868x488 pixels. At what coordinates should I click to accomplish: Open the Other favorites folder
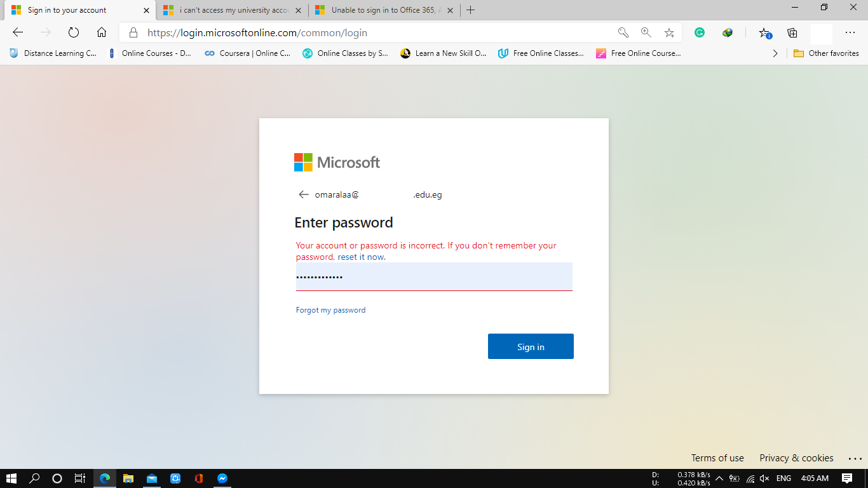(826, 53)
